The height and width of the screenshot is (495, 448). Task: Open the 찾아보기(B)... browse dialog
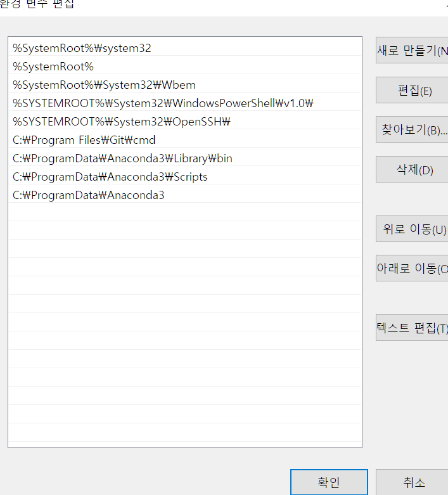tap(412, 129)
